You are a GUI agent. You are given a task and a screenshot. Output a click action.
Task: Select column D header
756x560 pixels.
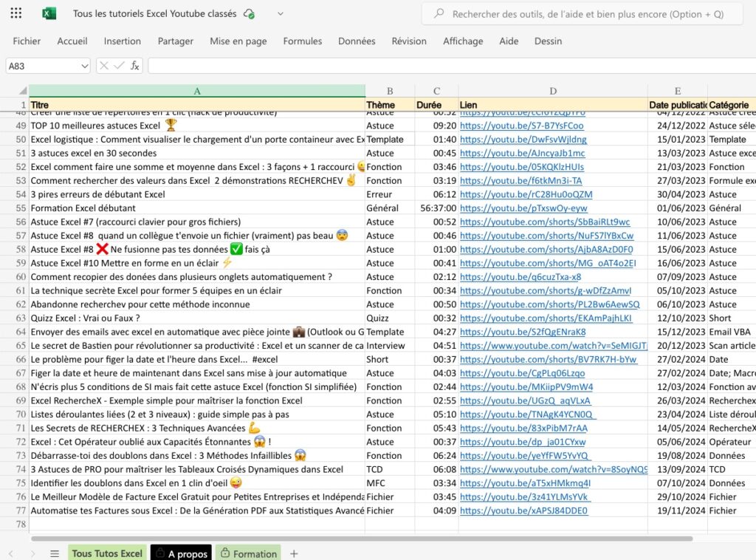[x=553, y=91]
